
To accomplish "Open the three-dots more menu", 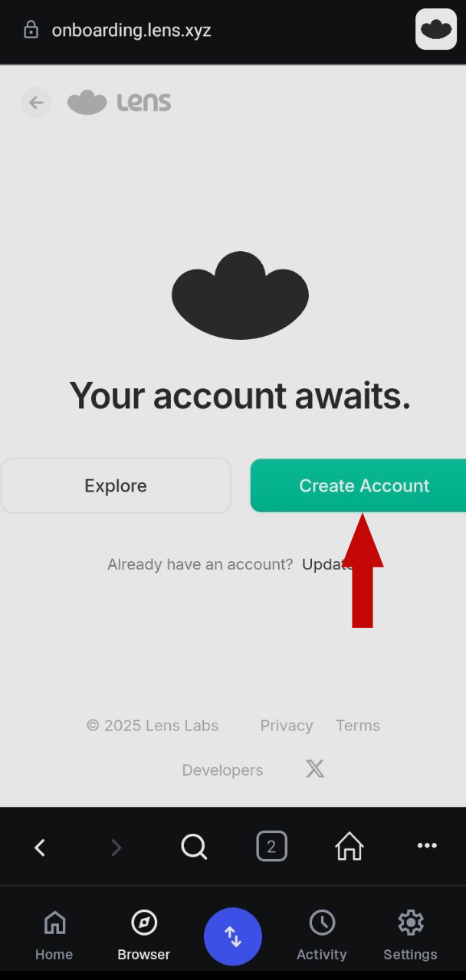I will [x=427, y=846].
